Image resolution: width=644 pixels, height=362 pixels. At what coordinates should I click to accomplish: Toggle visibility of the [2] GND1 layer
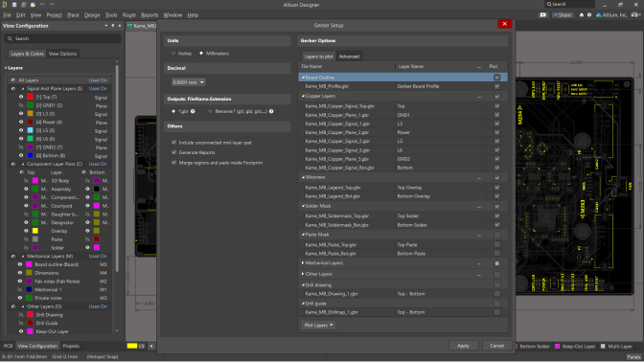[21, 105]
